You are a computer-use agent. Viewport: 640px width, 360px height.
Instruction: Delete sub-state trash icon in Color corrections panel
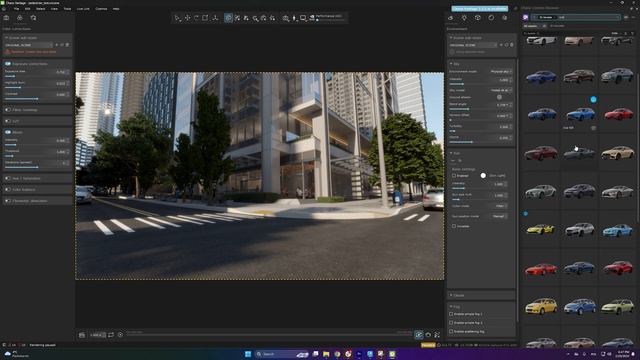click(67, 45)
